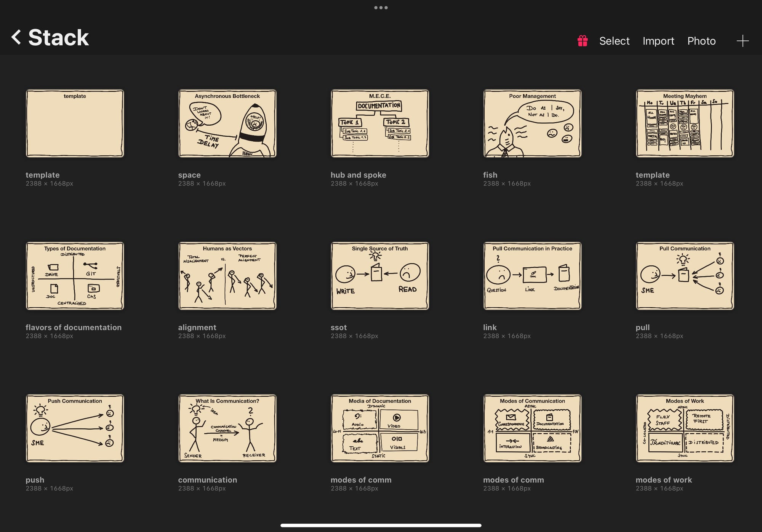Open the Humans as Vectors drawing

(227, 276)
